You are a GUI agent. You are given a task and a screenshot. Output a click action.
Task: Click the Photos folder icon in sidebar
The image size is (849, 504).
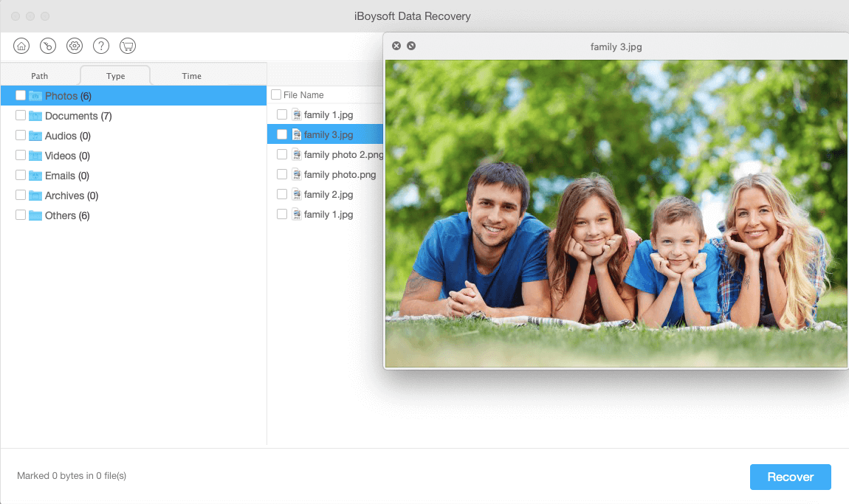tap(35, 95)
